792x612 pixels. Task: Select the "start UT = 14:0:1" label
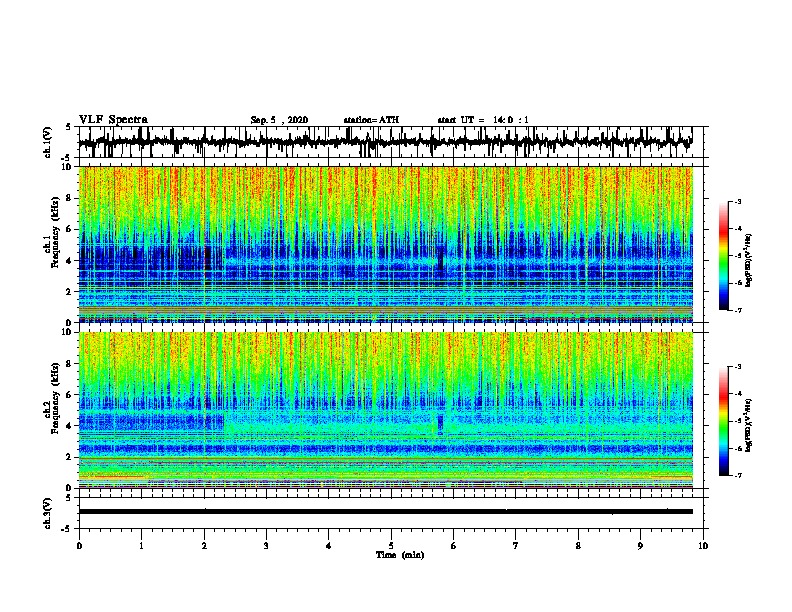pyautogui.click(x=483, y=120)
